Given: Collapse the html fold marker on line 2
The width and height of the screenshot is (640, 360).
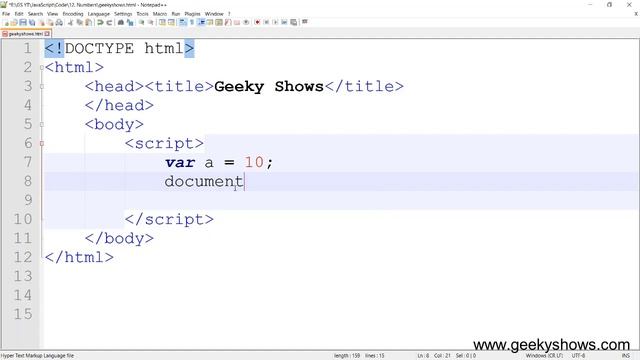Looking at the screenshot, I should tap(42, 67).
